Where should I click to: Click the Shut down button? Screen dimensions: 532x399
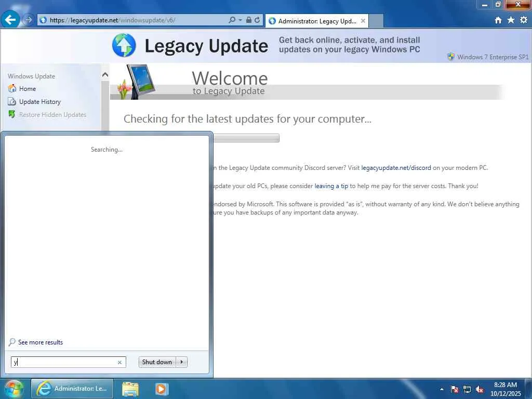[157, 362]
